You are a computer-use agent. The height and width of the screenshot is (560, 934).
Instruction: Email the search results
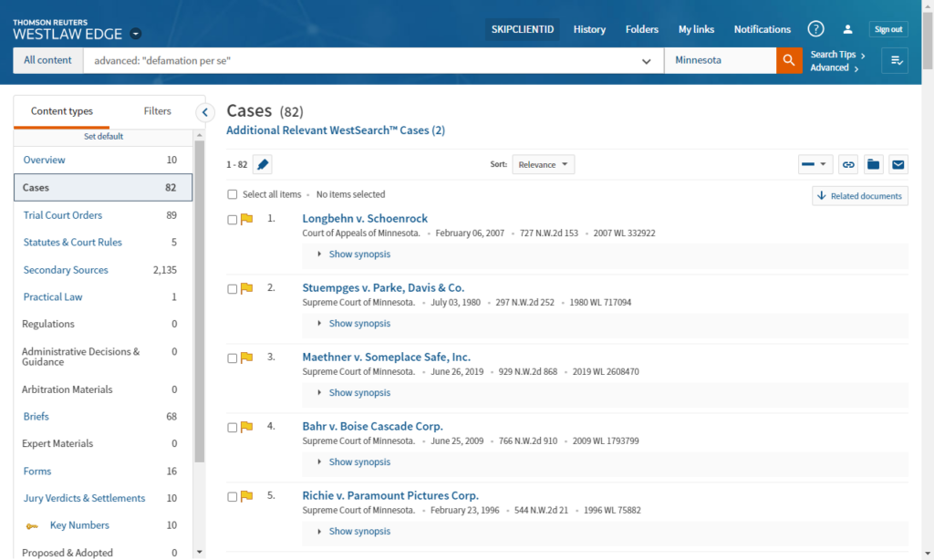click(x=898, y=164)
